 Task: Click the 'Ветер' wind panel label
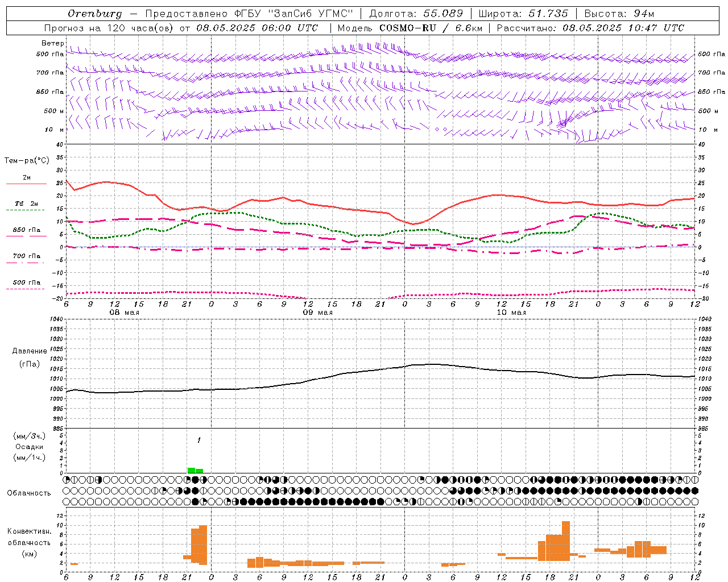(52, 43)
